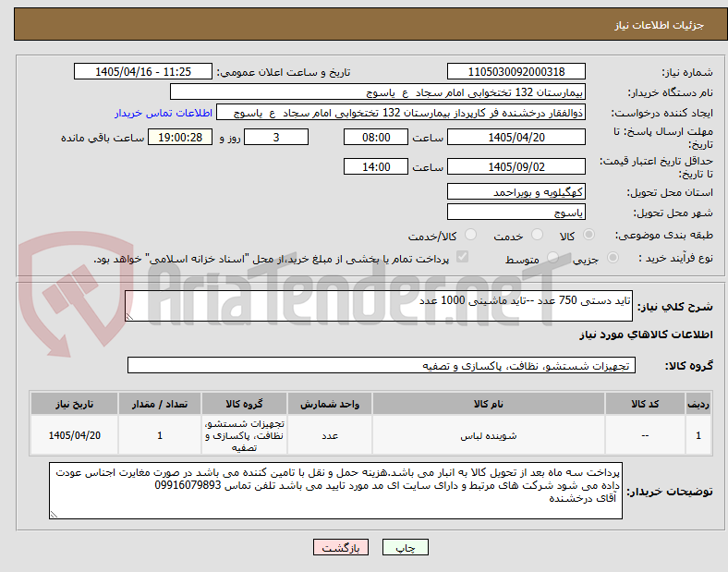This screenshot has width=728, height=572.
Task: Click the response deadline date 1405/04/20 field
Action: point(516,138)
